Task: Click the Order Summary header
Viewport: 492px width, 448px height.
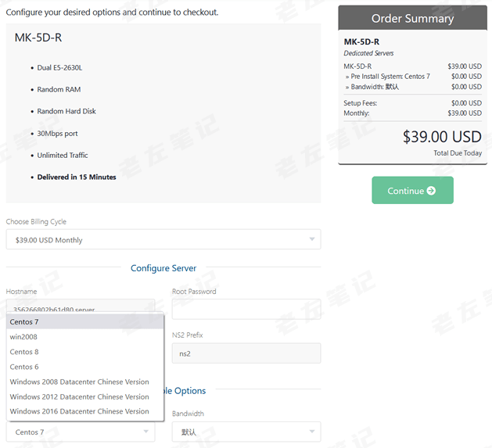Action: point(412,19)
